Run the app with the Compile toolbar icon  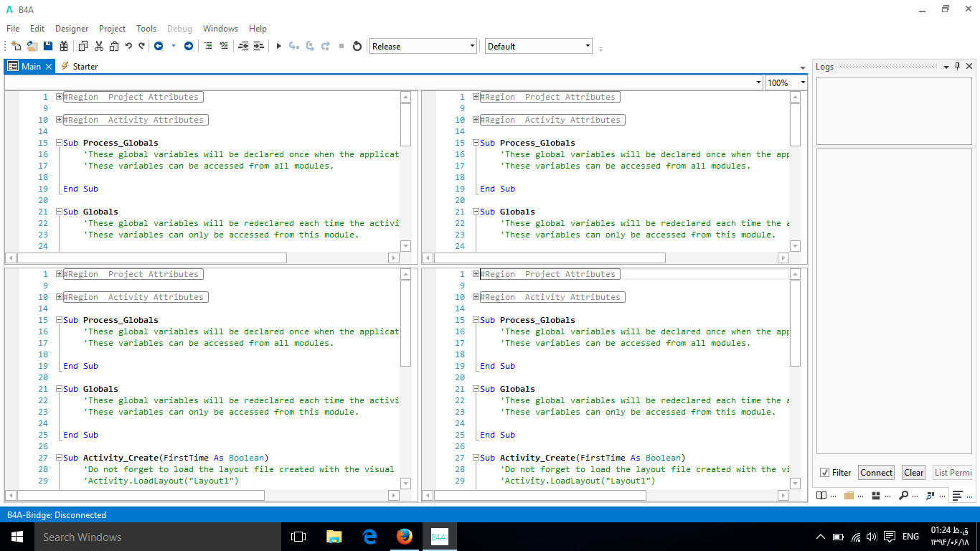(x=278, y=45)
